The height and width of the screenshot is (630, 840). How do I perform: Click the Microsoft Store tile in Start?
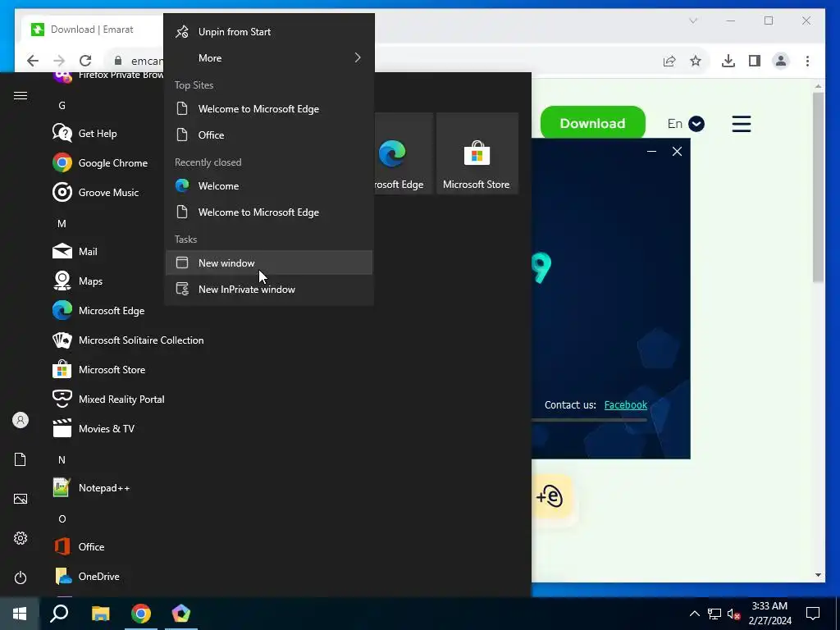tap(477, 153)
